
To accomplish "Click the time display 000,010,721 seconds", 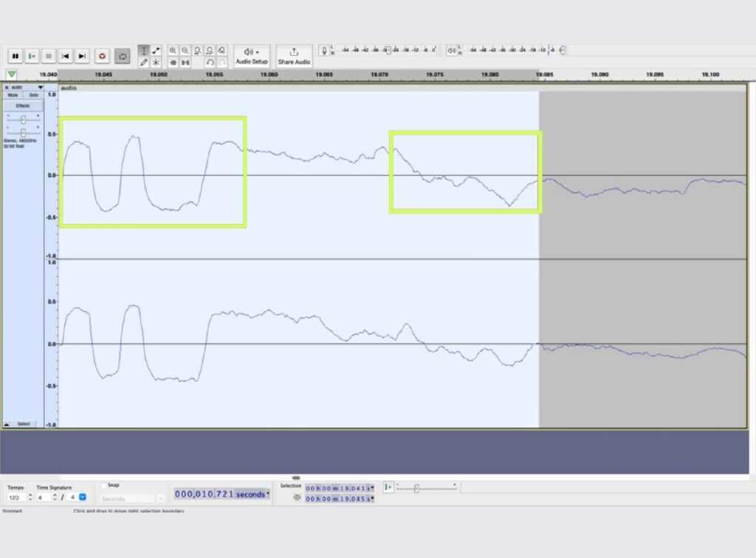I will click(219, 495).
